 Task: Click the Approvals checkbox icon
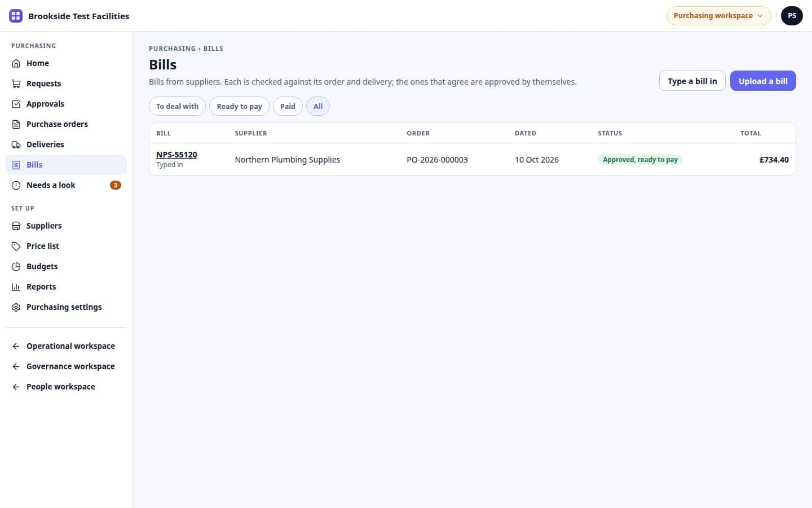pos(16,104)
